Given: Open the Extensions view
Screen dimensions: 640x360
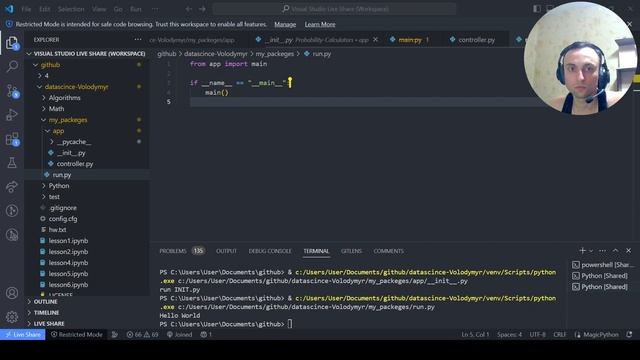Looking at the screenshot, I should click(12, 139).
